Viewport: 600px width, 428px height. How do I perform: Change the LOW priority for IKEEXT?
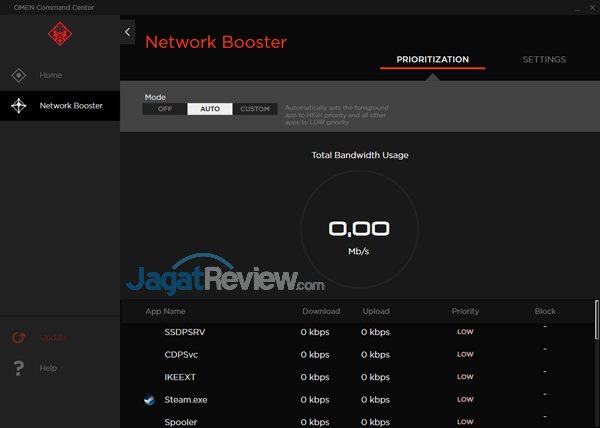click(465, 377)
